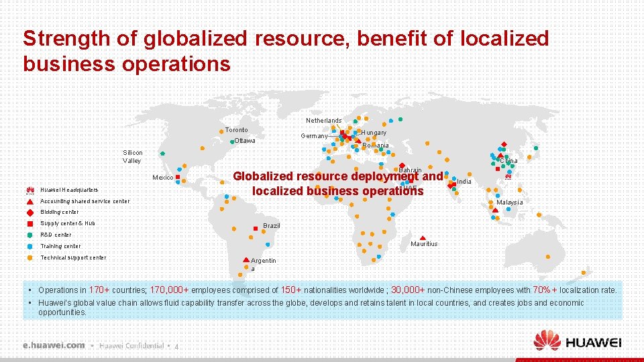Click the e.huawei.com footer link
The image size is (644, 362).
click(54, 346)
